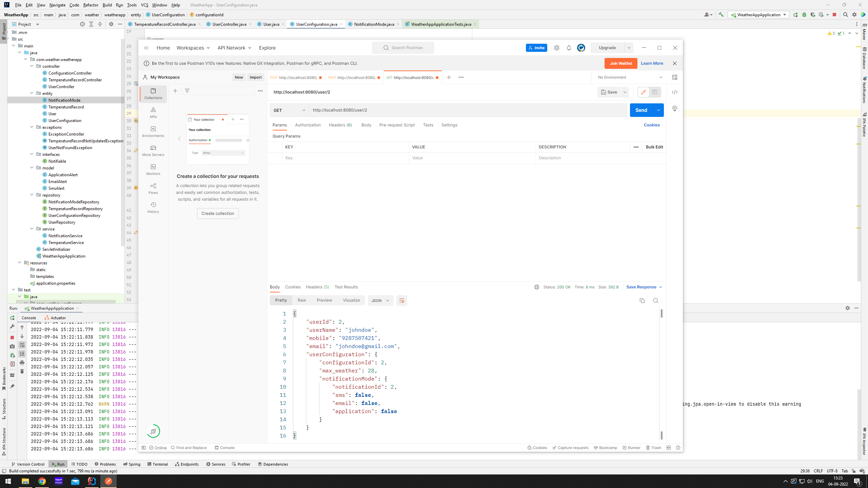
Task: Open the Refactor menu in IntelliJ
Action: point(91,5)
